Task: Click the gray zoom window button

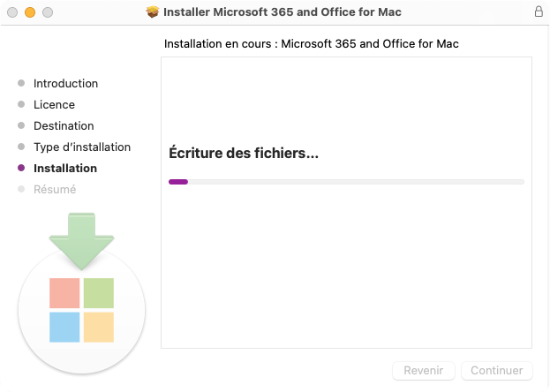Action: tap(48, 12)
